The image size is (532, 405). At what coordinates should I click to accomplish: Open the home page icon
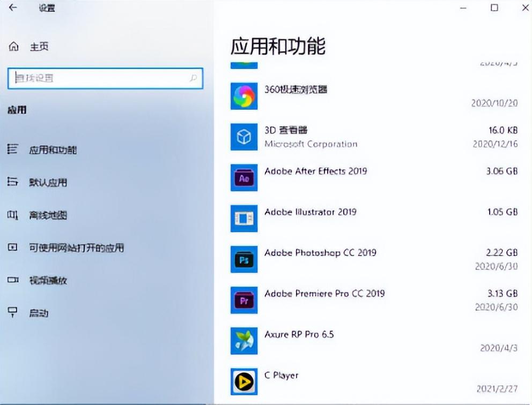pyautogui.click(x=13, y=46)
